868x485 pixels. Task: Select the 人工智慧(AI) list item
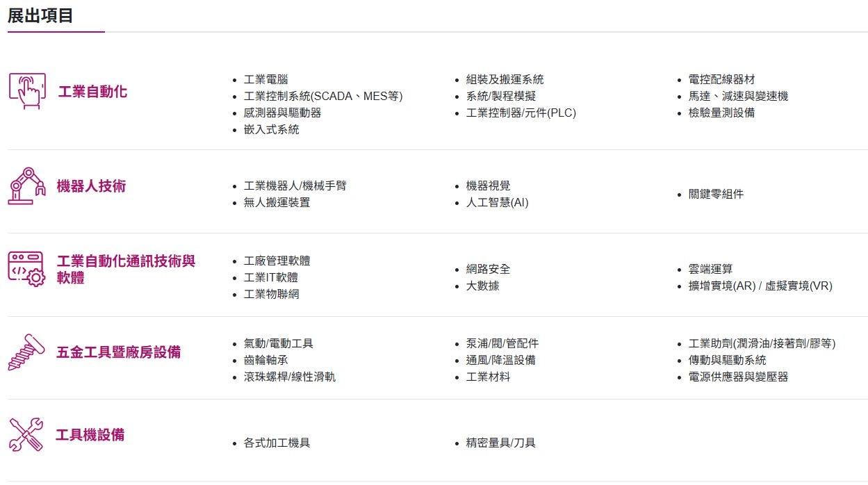[498, 203]
